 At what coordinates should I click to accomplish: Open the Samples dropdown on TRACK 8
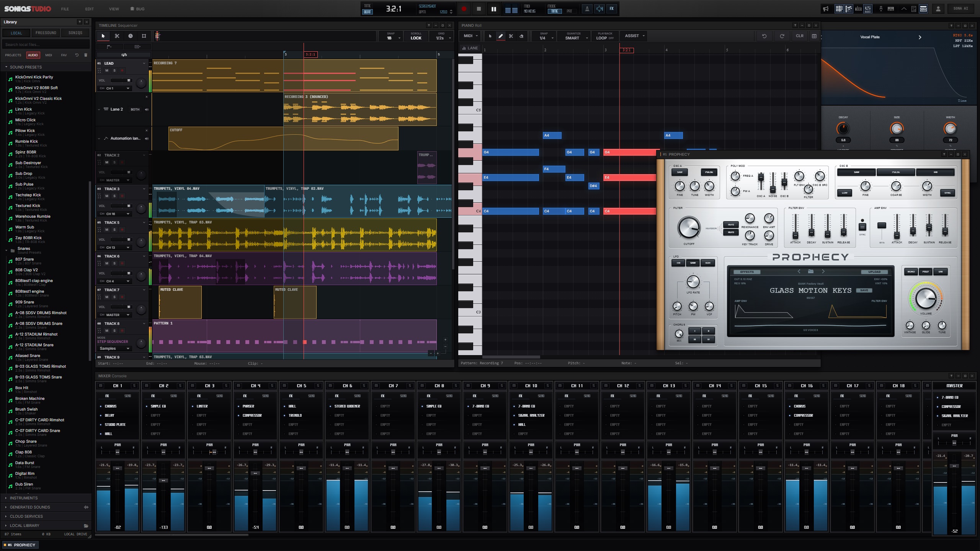[x=115, y=349]
